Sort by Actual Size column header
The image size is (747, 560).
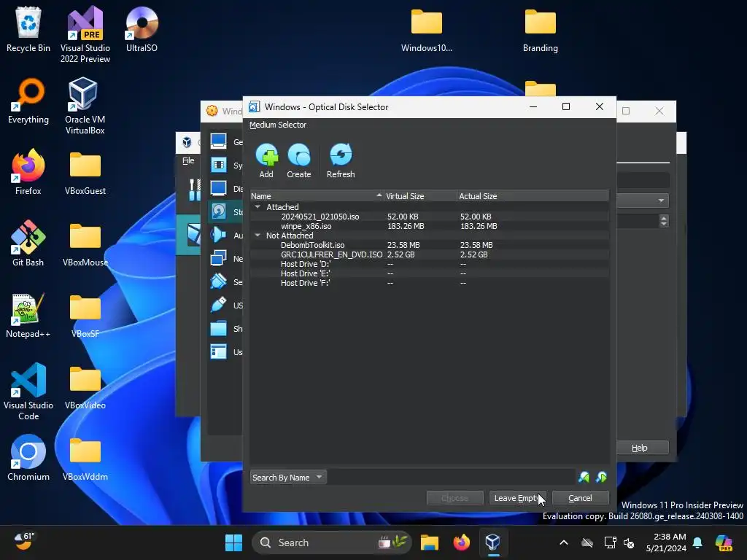pyautogui.click(x=533, y=195)
